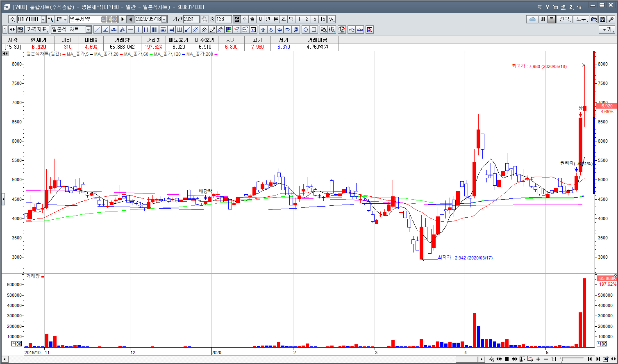618x364 pixels.
Task: Toggle the 복 button
Action: click(552, 19)
